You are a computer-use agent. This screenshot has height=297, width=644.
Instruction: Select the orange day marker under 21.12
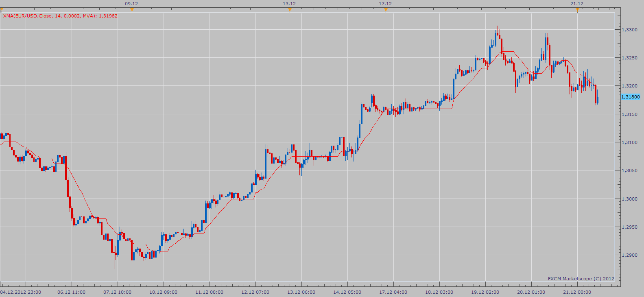(x=577, y=10)
